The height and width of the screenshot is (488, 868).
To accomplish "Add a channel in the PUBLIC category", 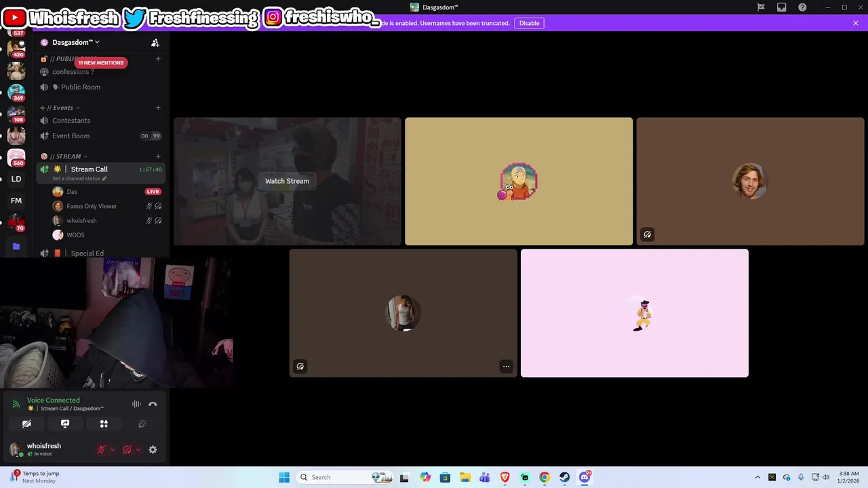I will coord(158,59).
